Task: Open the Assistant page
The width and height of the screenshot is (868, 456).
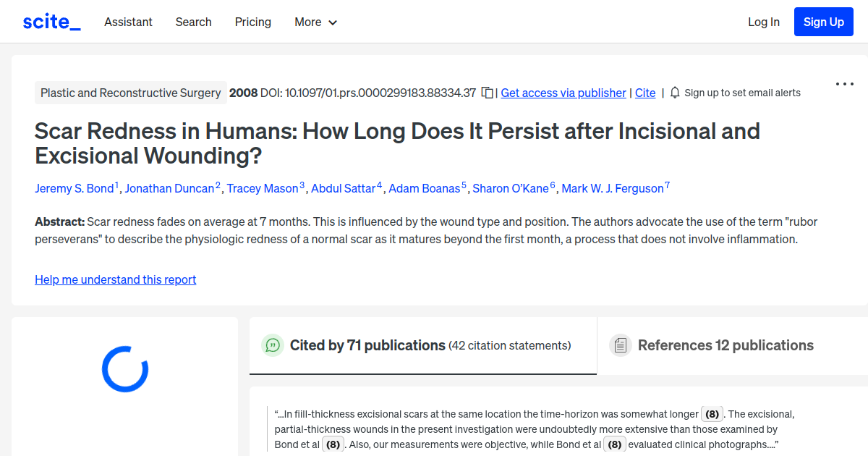Action: [128, 22]
